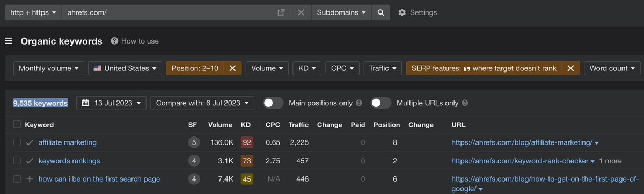The image size is (644, 194).
Task: Open Compare with: 6 Jul 2023 dropdown
Action: click(x=202, y=103)
